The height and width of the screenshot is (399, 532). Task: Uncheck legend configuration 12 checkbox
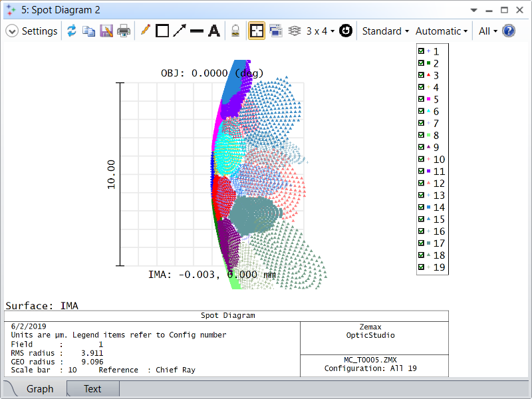pos(421,183)
